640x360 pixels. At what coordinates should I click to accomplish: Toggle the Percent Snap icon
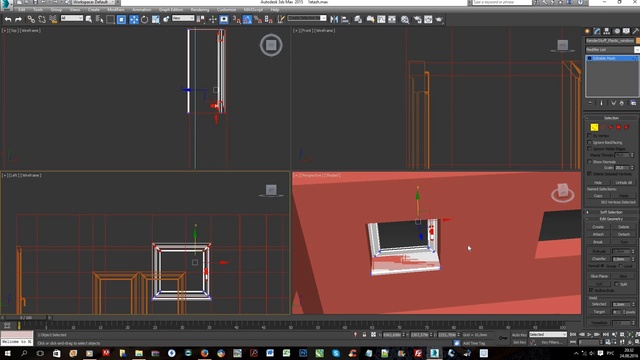[x=258, y=19]
